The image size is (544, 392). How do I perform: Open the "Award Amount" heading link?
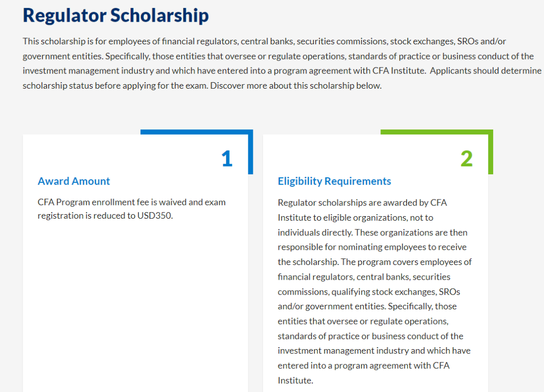[x=74, y=181]
